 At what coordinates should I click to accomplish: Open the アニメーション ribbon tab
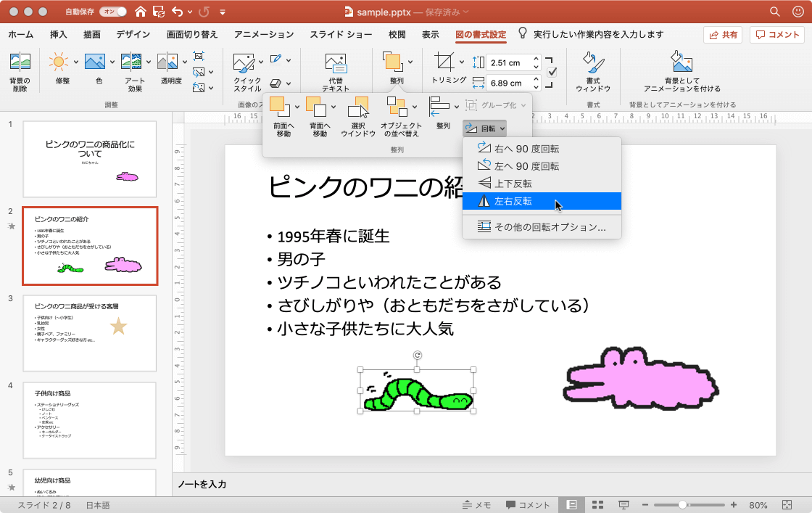[x=264, y=34]
